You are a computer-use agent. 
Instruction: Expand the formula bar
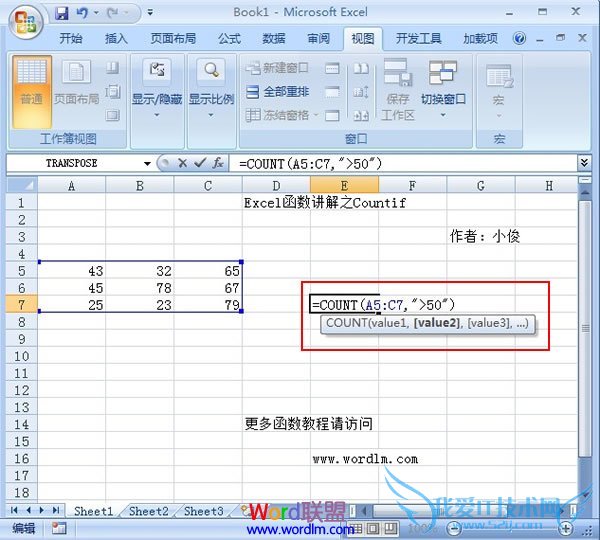584,163
